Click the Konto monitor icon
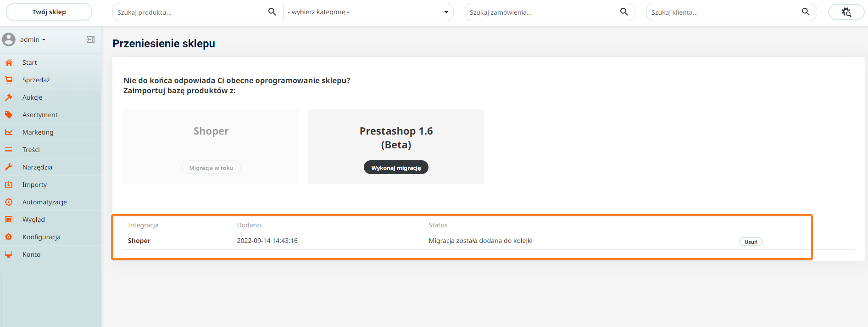The width and height of the screenshot is (868, 327). 9,254
